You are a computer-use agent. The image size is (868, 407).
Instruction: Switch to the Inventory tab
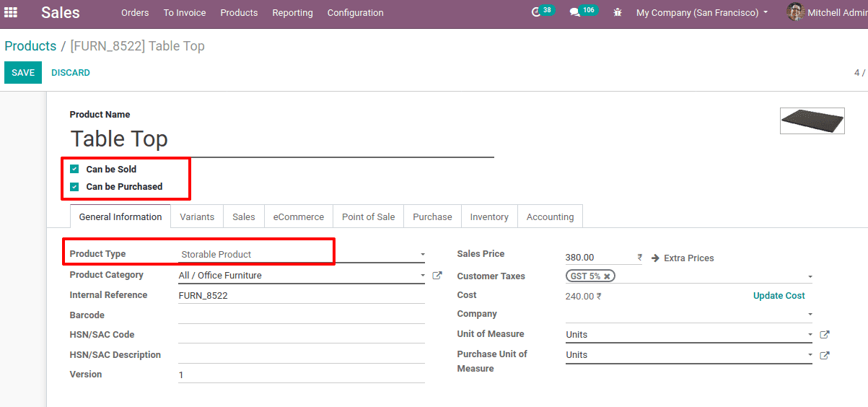[x=489, y=216]
